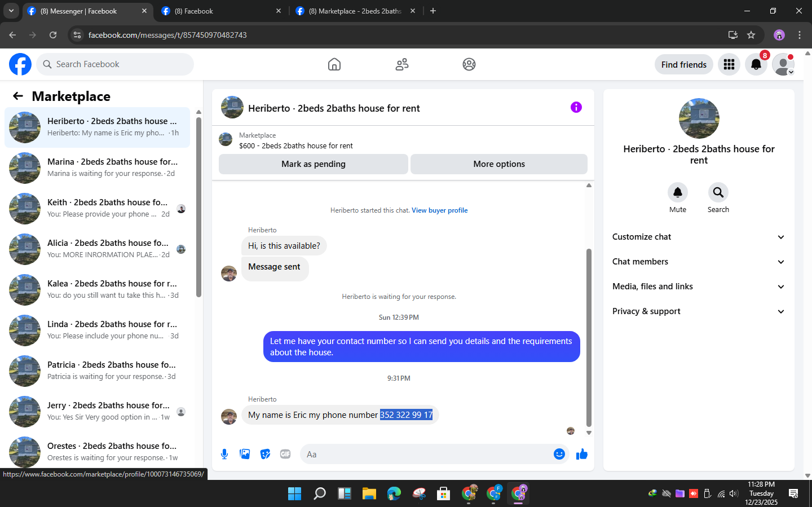Screen dimensions: 812x507
Task: Open Kalea conversation in the list
Action: [97, 290]
